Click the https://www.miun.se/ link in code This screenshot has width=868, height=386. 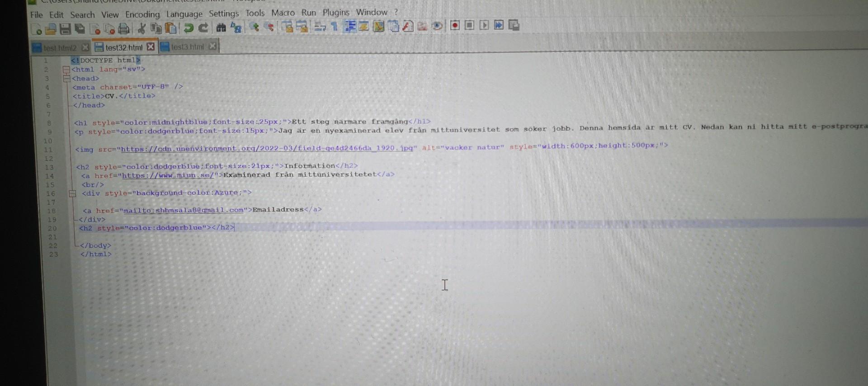(x=168, y=175)
